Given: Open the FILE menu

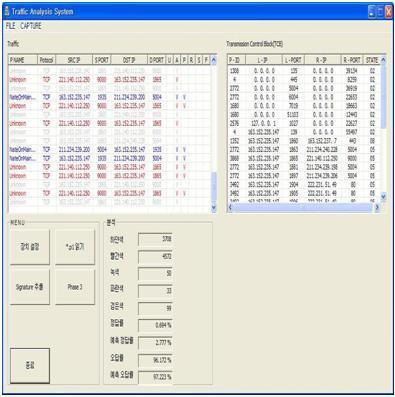Looking at the screenshot, I should [10, 26].
